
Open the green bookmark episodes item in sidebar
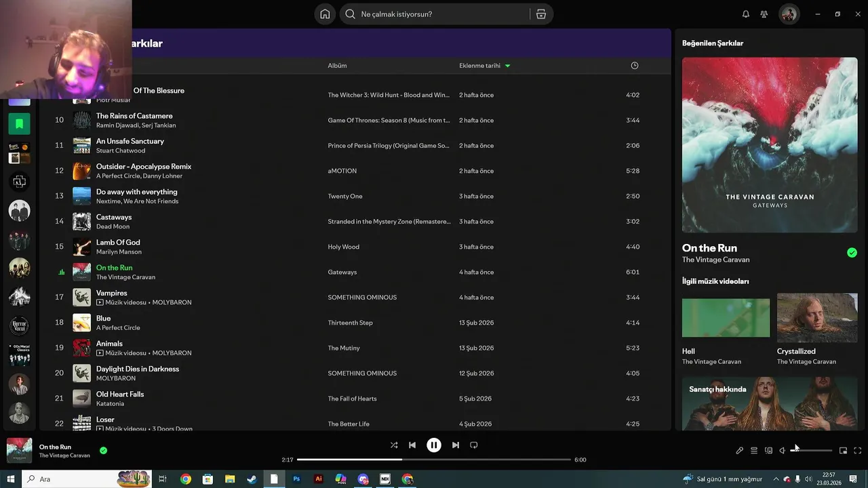(19, 124)
